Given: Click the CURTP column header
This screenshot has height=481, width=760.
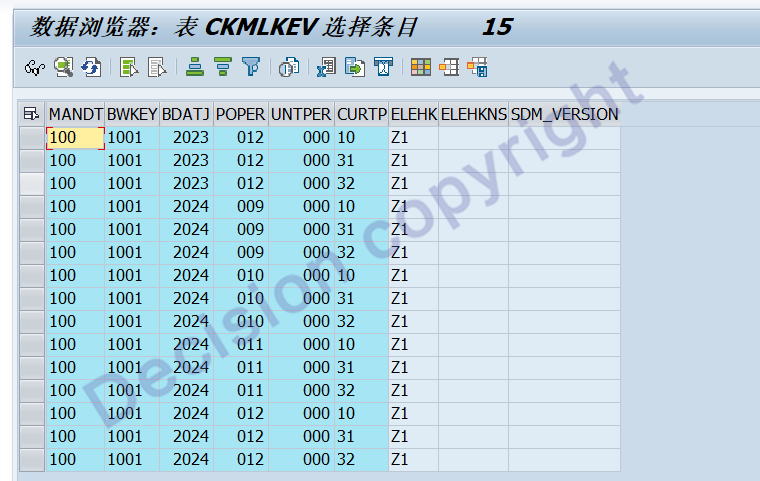Looking at the screenshot, I should click(x=361, y=114).
